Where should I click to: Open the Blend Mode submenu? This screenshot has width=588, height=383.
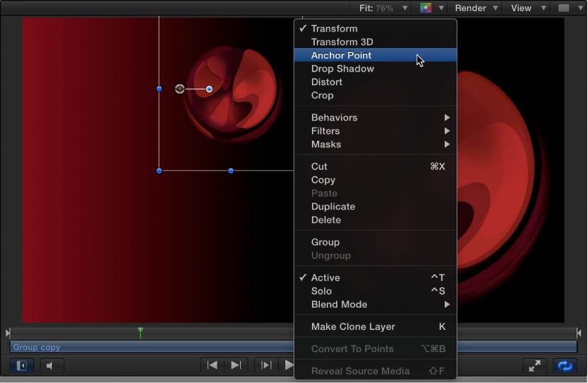coord(339,305)
